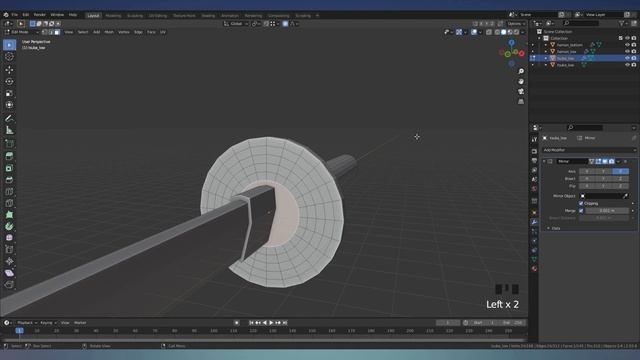This screenshot has width=640, height=360.
Task: Click the Mirror Object input field
Action: (600, 196)
